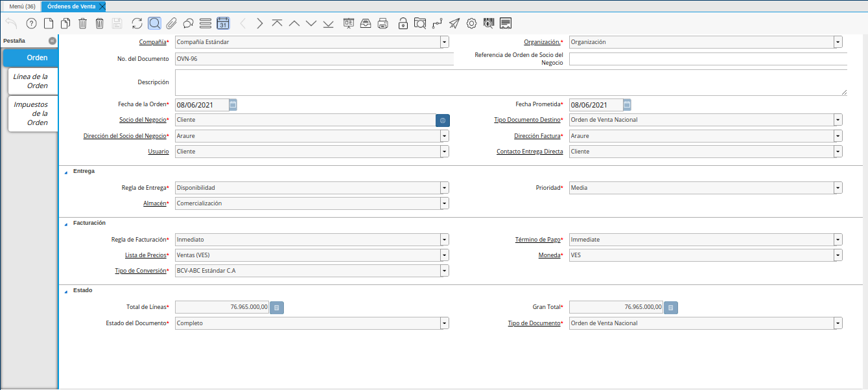The image size is (868, 390).
Task: Collapse the Entrega section
Action: (x=65, y=172)
